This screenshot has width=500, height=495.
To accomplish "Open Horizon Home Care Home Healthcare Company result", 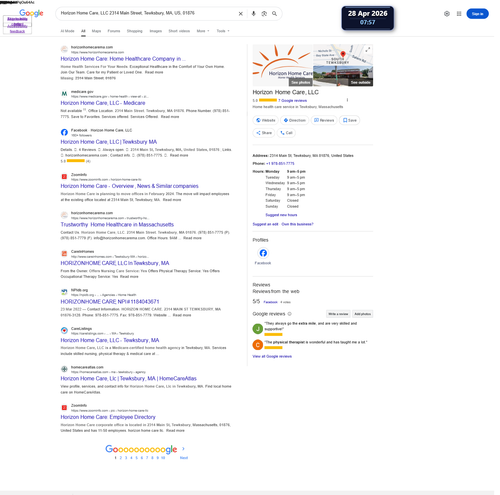I will [x=123, y=59].
